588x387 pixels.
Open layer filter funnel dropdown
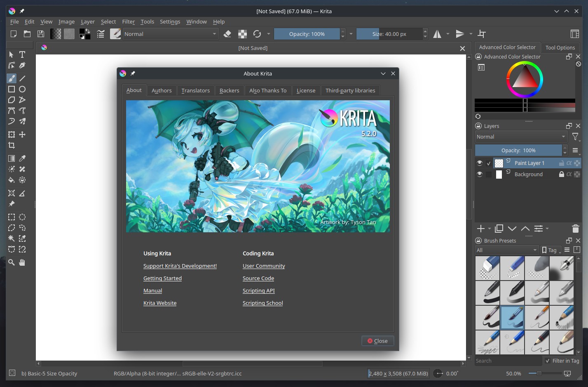(576, 137)
